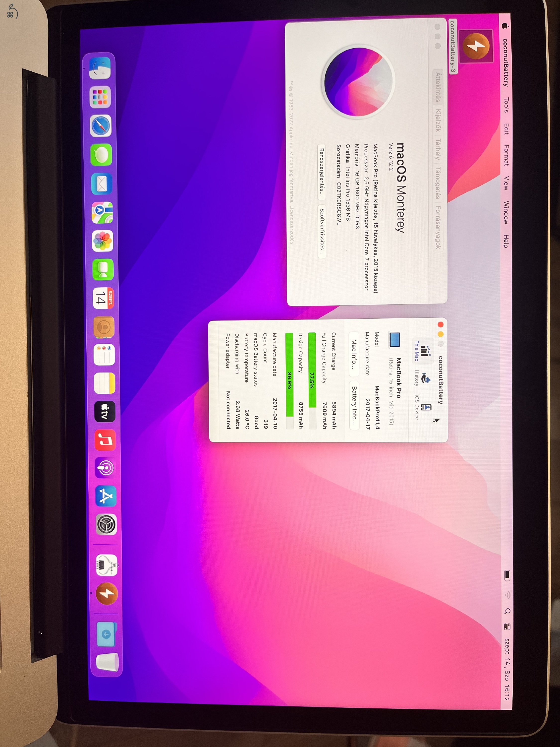Switch to the Tárhely tab

(438, 149)
